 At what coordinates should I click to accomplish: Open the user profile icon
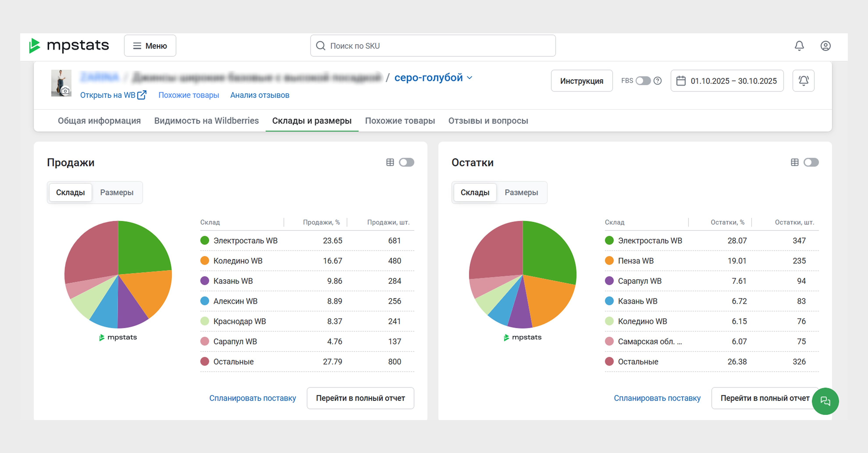pyautogui.click(x=825, y=46)
